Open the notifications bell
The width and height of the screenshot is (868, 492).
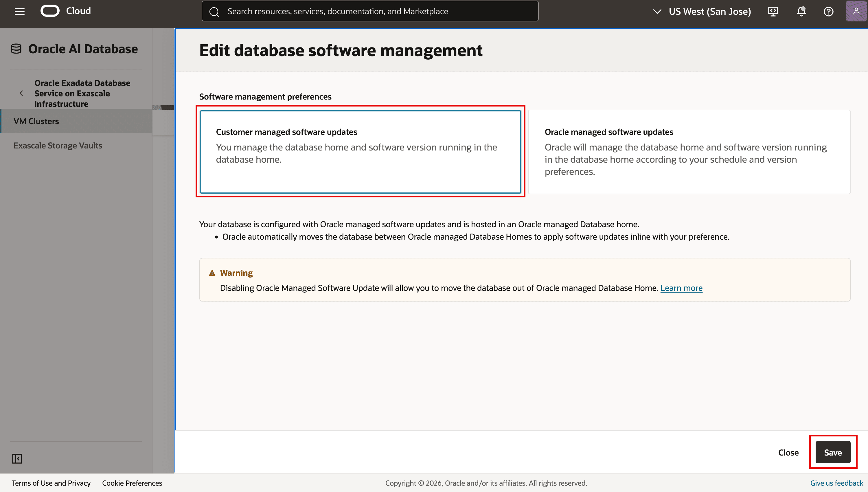click(x=801, y=11)
